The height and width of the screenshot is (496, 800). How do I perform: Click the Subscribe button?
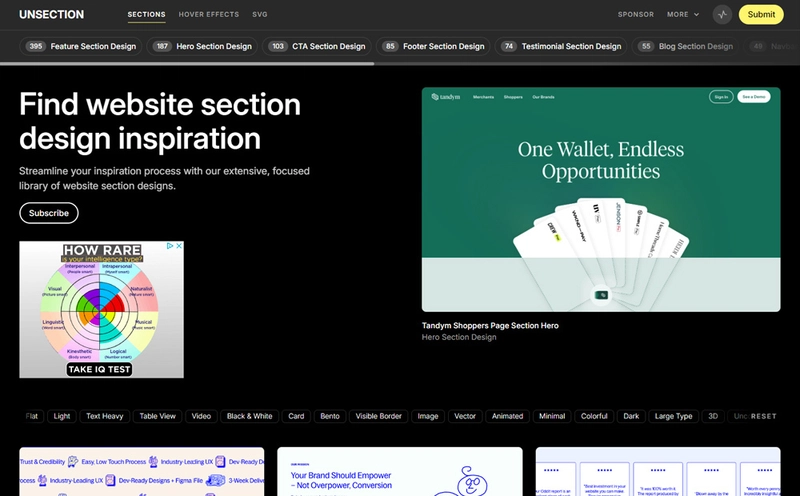49,213
